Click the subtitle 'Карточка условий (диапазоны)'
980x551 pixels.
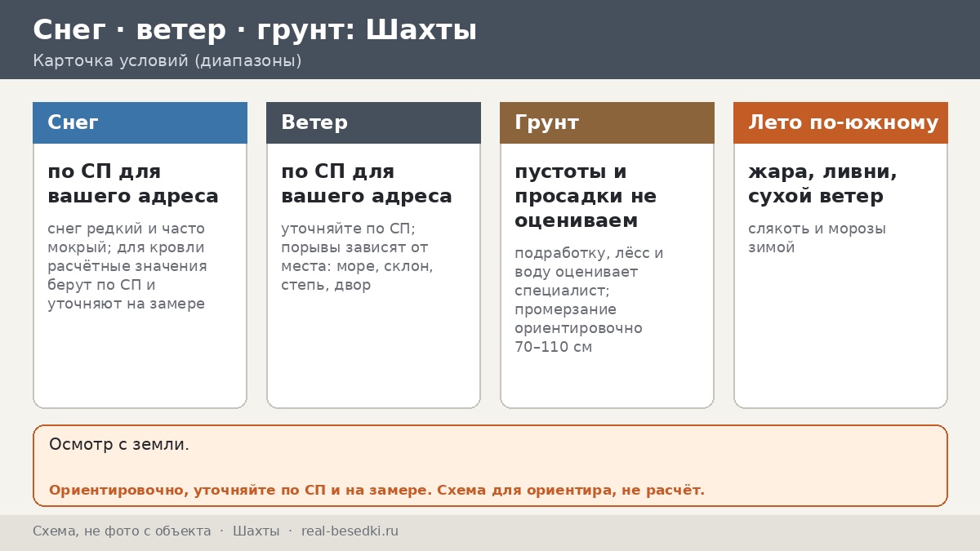point(167,61)
